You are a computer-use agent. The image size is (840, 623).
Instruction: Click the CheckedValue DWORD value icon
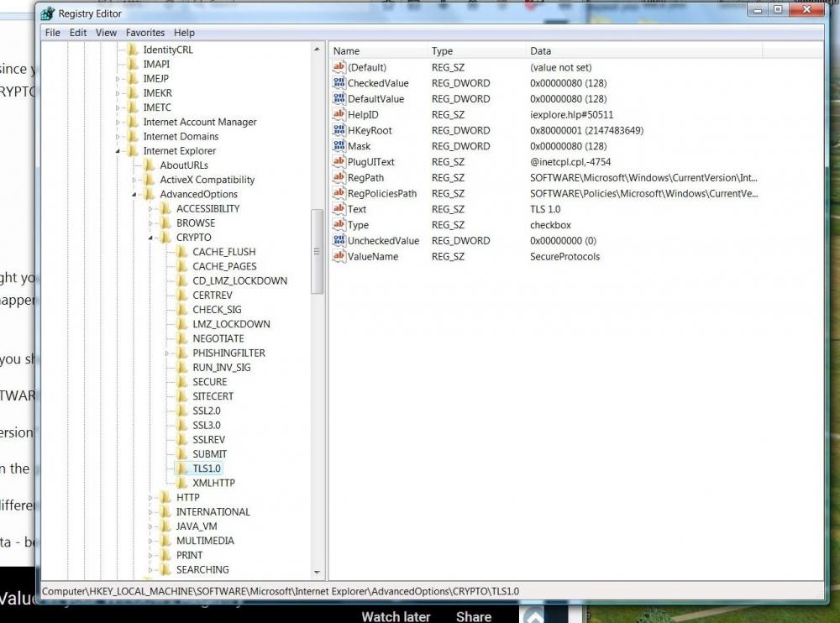pyautogui.click(x=339, y=83)
